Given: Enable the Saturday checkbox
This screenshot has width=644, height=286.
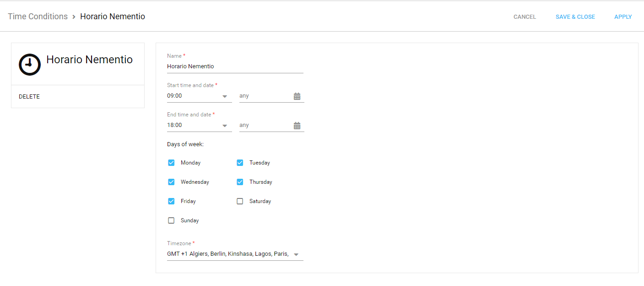Looking at the screenshot, I should 240,201.
